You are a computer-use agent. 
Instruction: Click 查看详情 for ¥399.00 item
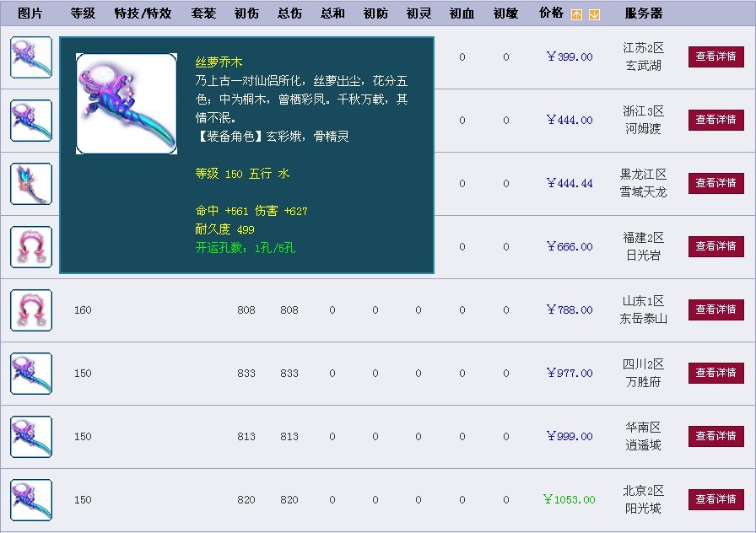(716, 57)
